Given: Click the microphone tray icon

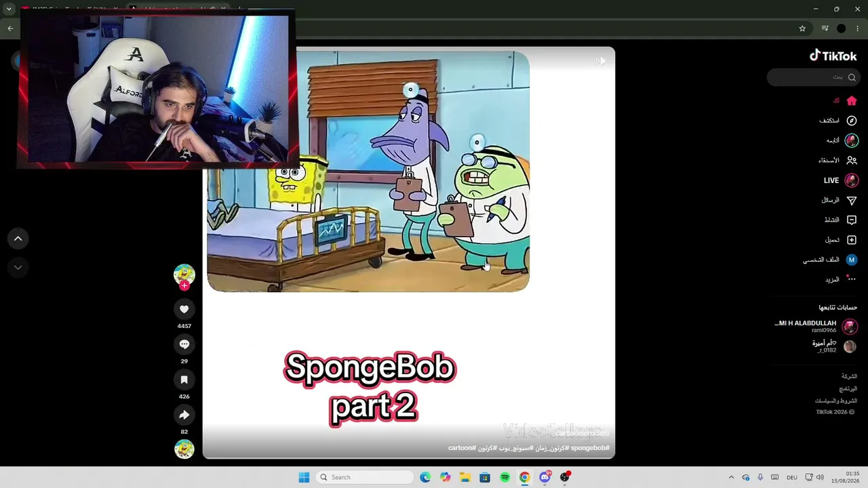Looking at the screenshot, I should pyautogui.click(x=760, y=477).
